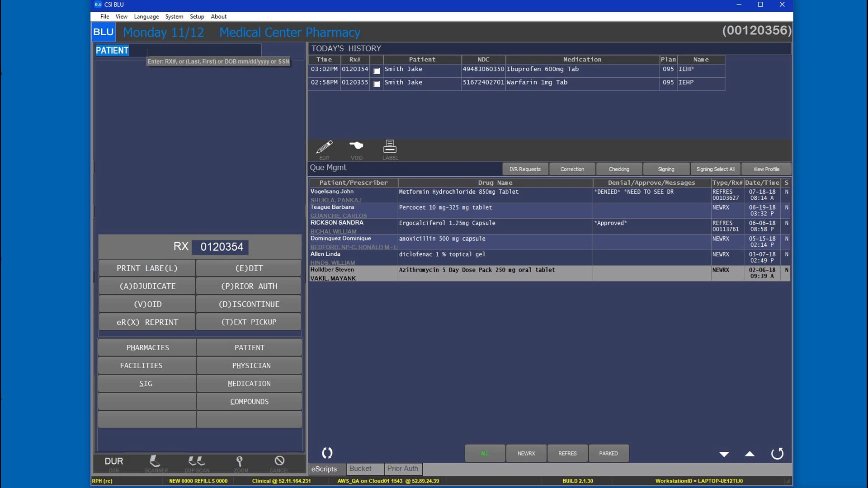Open the IVR Requests queue
Viewport: 868px width, 488px height.
(525, 169)
